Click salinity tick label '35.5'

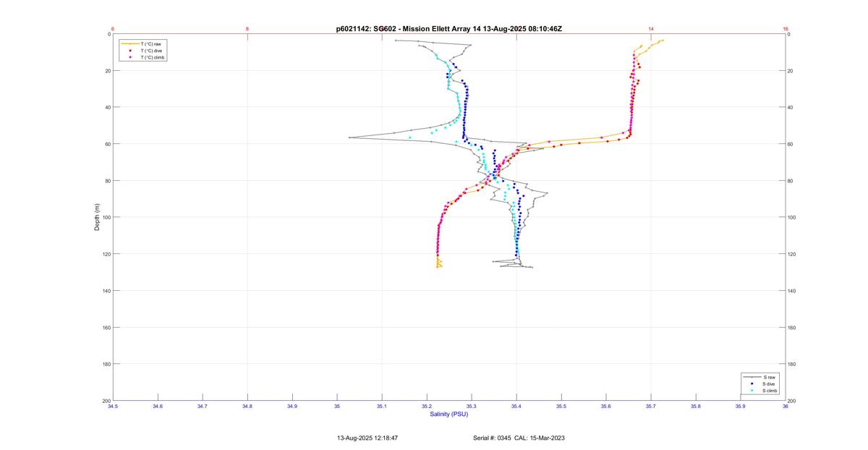(561, 407)
